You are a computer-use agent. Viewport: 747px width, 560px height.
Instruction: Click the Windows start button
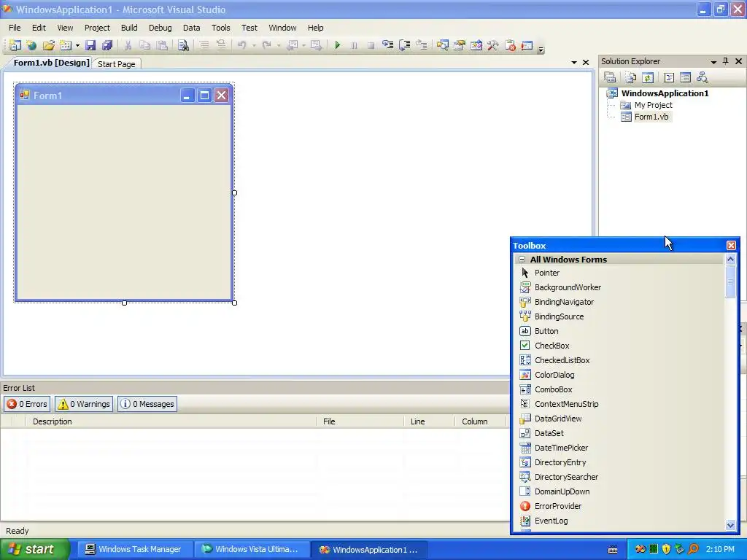(x=34, y=549)
